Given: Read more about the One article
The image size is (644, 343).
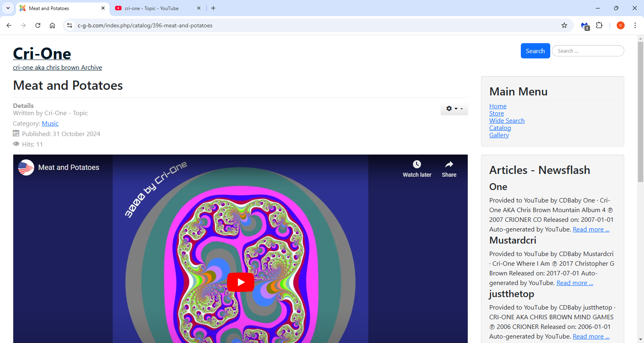Looking at the screenshot, I should (591, 229).
